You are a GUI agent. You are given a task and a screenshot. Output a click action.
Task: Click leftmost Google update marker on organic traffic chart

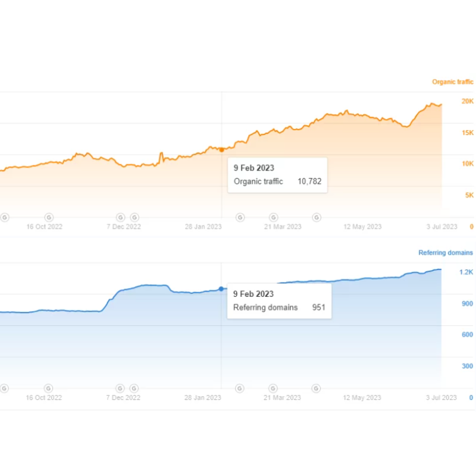pyautogui.click(x=4, y=218)
